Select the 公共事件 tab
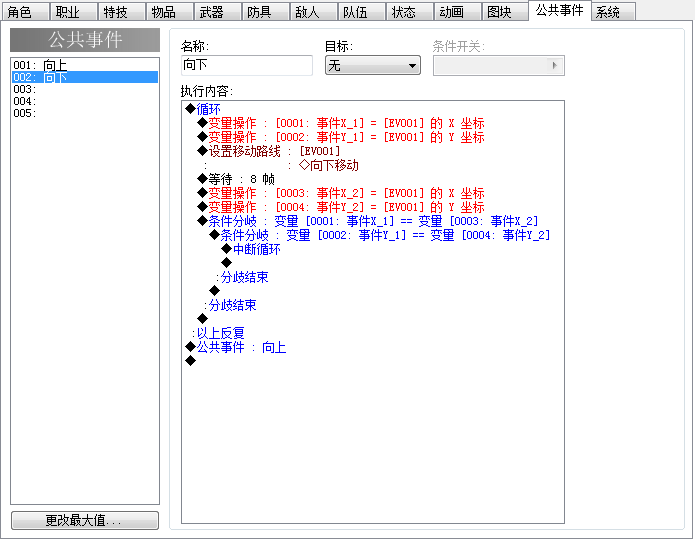 click(559, 10)
